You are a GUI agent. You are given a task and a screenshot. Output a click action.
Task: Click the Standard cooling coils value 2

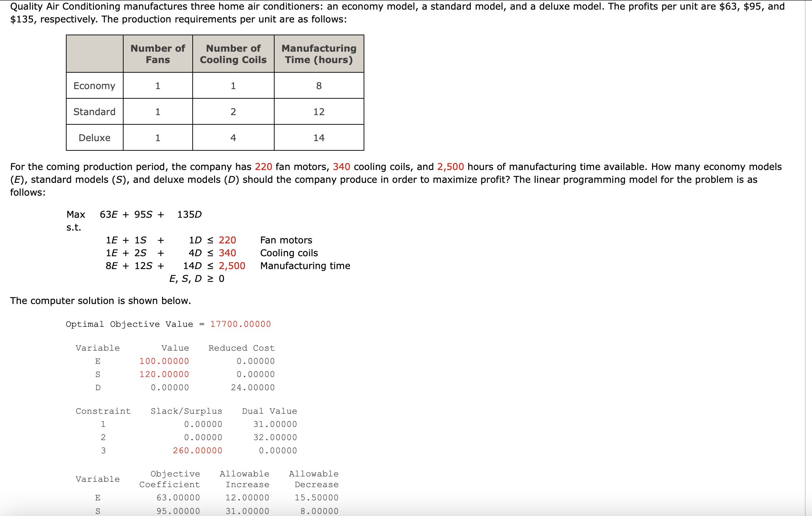click(x=233, y=112)
